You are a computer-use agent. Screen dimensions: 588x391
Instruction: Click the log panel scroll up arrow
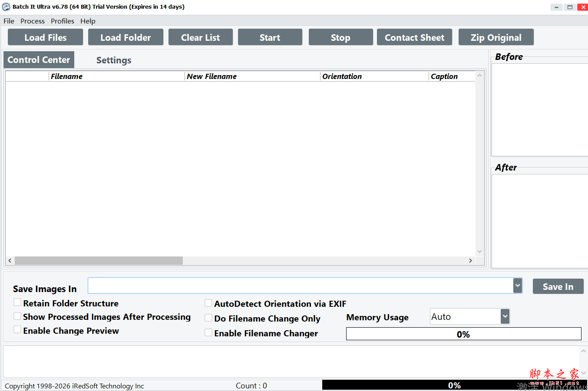pos(584,351)
